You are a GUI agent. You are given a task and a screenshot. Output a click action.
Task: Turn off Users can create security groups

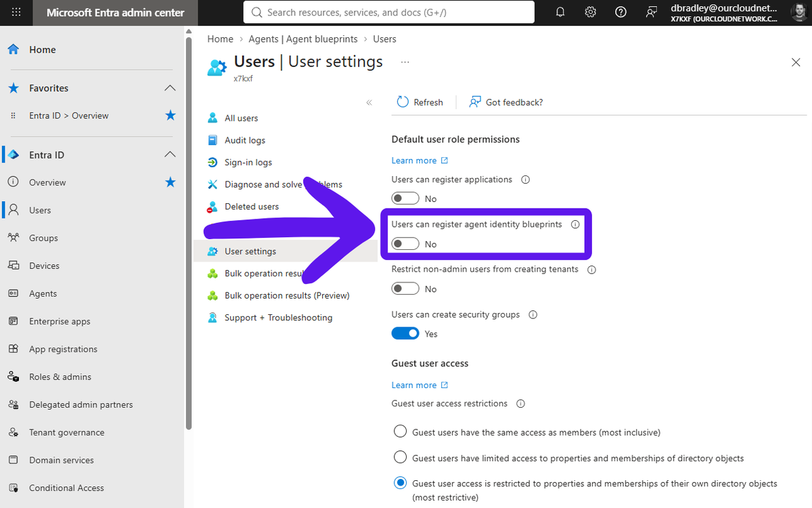click(x=405, y=333)
